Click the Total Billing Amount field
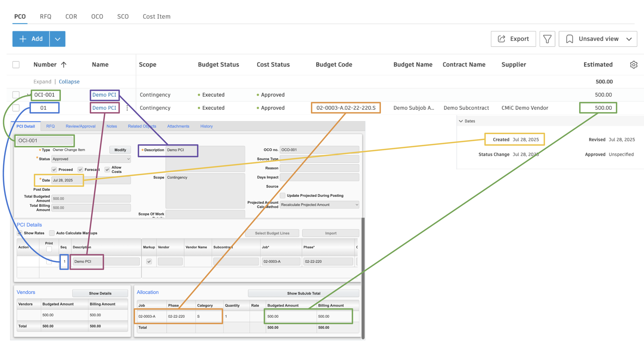 pos(91,208)
